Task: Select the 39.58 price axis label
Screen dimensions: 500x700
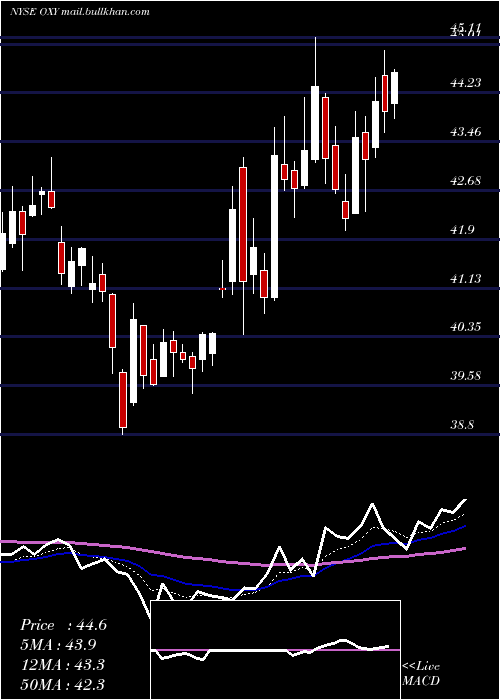Action: tap(466, 375)
